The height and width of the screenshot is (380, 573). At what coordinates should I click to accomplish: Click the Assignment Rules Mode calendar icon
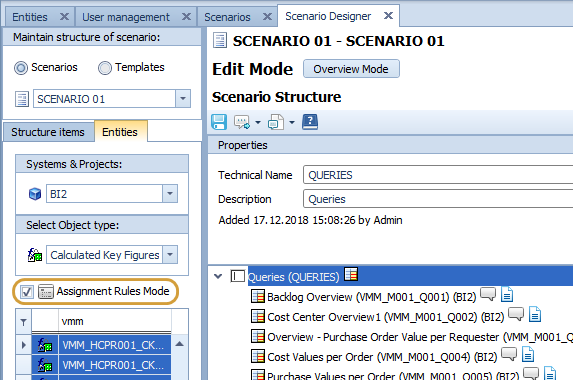pyautogui.click(x=46, y=292)
